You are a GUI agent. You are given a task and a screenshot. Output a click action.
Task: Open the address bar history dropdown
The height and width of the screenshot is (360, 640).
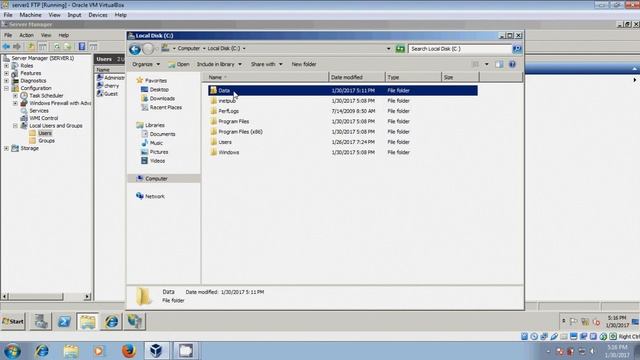pyautogui.click(x=388, y=49)
